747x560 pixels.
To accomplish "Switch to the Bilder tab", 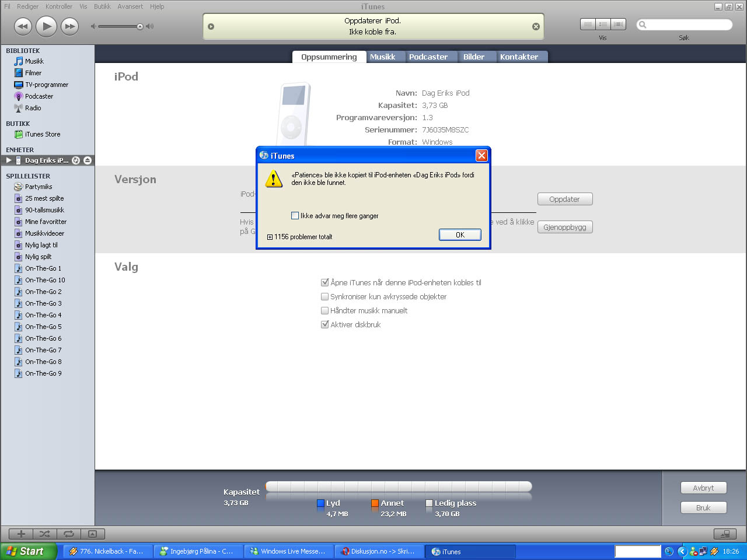I will [474, 57].
